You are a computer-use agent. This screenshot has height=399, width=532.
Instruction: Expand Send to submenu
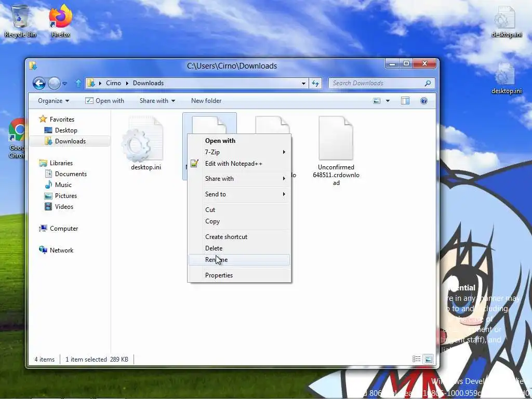click(x=239, y=194)
